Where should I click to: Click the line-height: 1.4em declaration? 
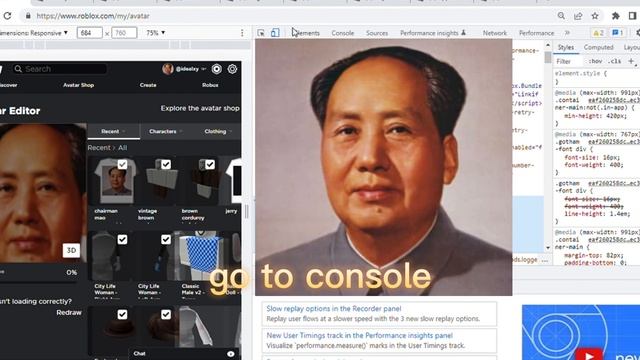597,214
